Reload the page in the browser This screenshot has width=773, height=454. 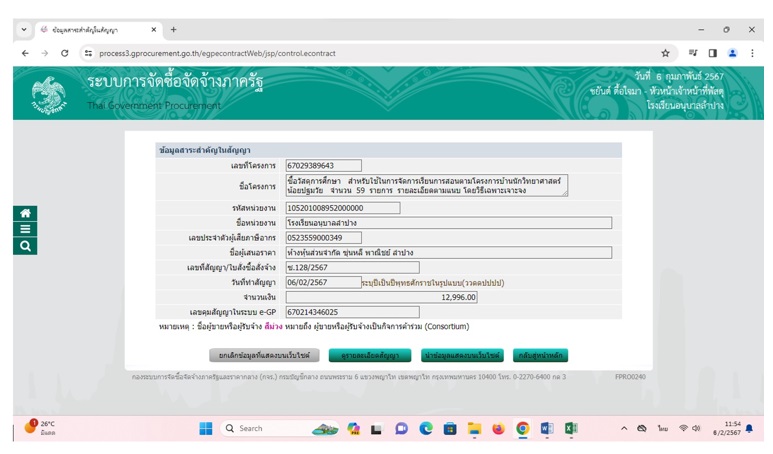pyautogui.click(x=65, y=53)
